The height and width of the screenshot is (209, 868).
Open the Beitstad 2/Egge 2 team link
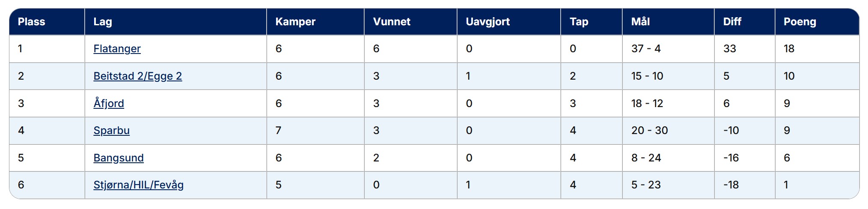click(137, 76)
